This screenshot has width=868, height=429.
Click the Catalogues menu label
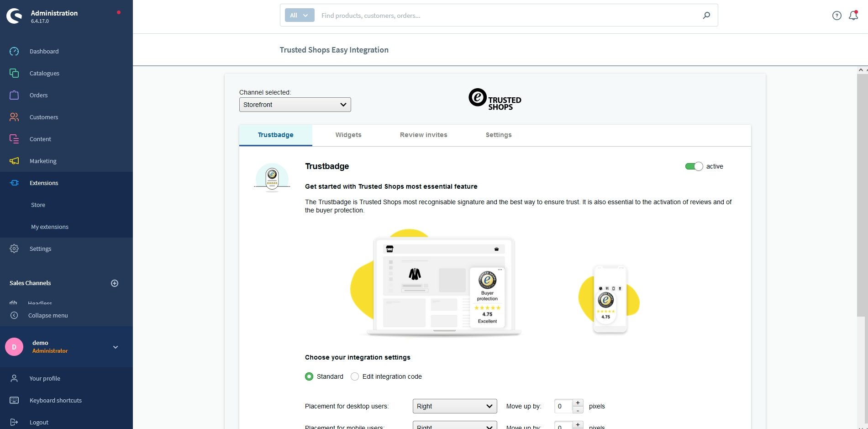click(x=45, y=73)
